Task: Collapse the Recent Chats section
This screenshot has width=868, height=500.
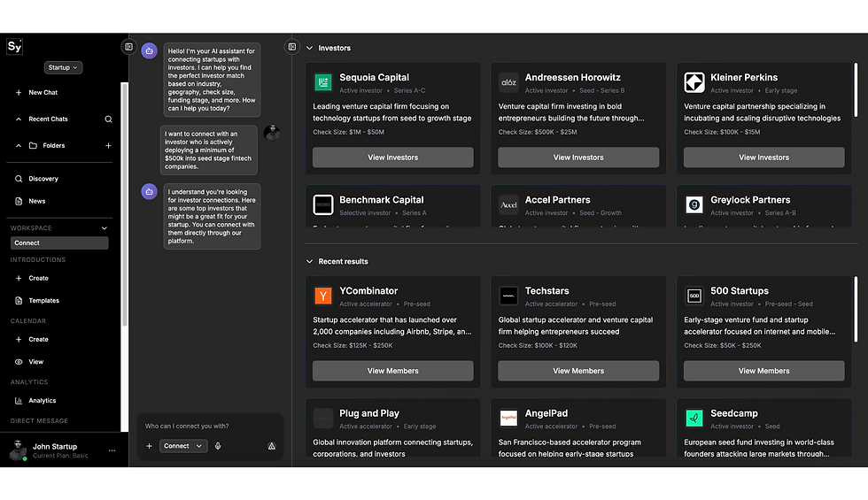Action: click(x=19, y=119)
